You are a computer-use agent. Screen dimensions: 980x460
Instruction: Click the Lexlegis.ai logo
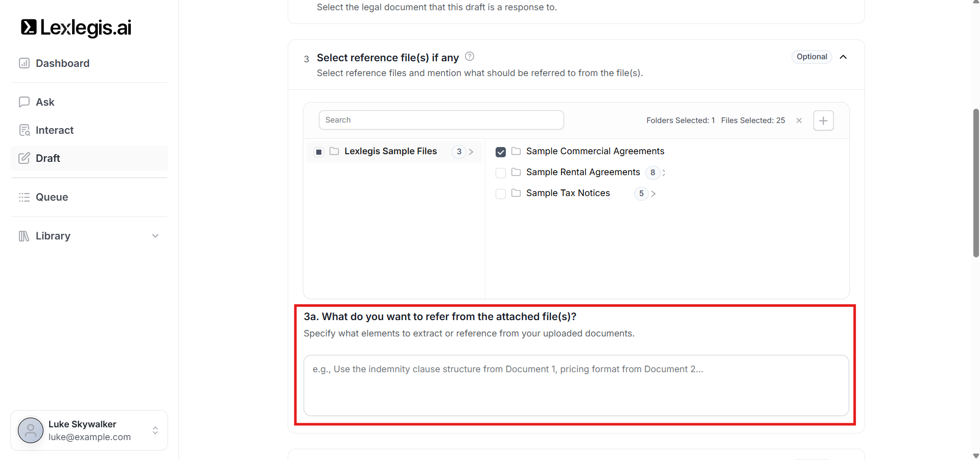[76, 28]
